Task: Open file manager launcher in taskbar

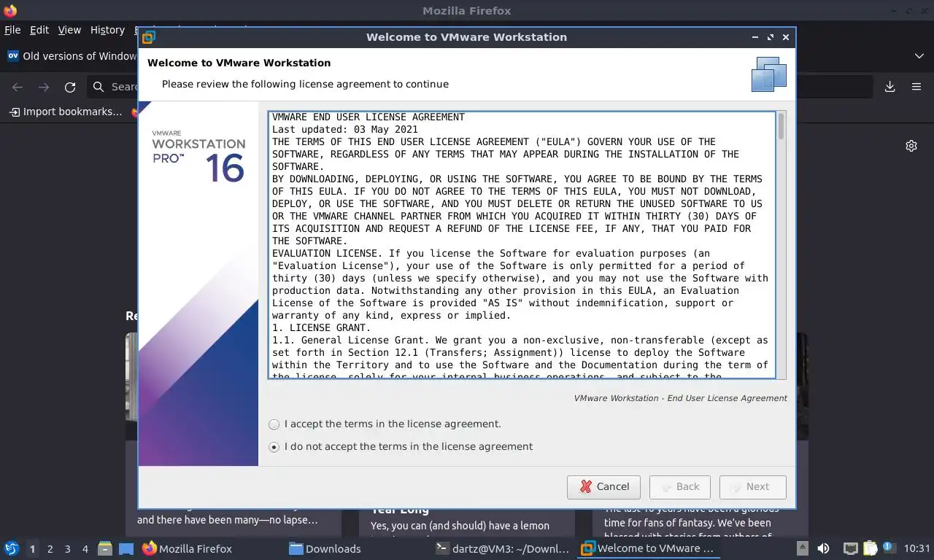Action: point(105,549)
